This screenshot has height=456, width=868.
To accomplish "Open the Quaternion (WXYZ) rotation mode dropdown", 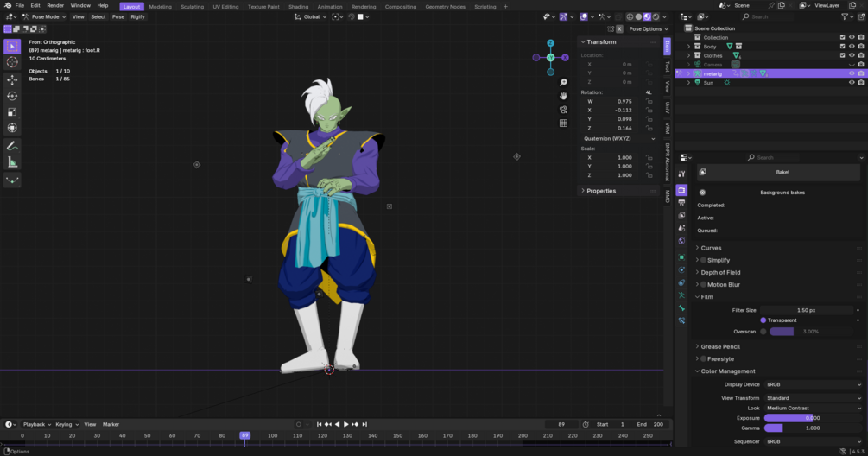I will click(618, 139).
